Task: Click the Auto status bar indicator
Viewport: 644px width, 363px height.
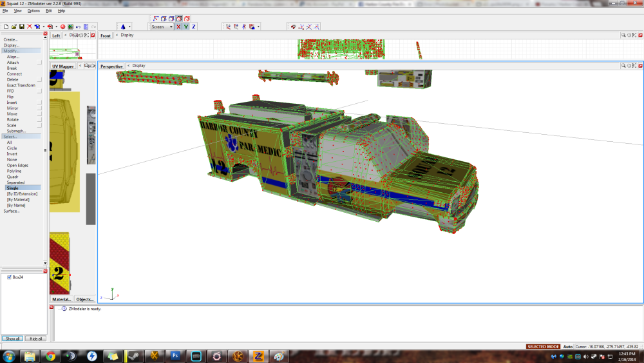Action: point(567,346)
